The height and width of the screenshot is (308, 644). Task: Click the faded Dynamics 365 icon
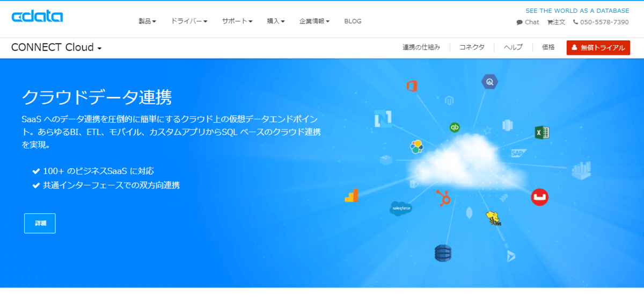pos(510,256)
